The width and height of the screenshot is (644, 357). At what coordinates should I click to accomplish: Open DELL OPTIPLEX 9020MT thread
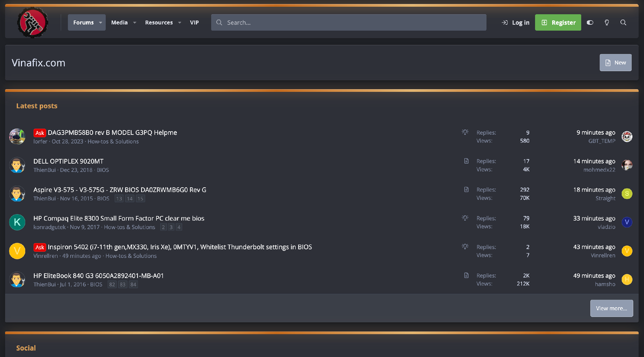coord(68,161)
